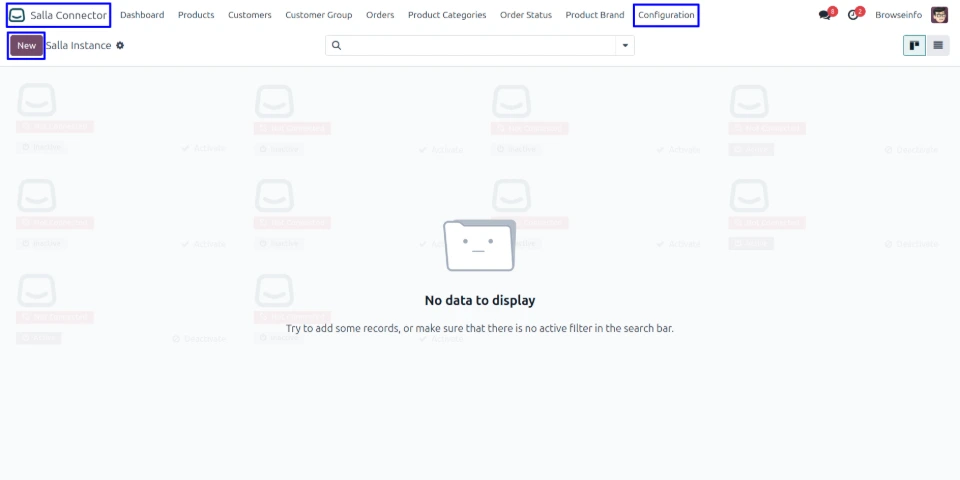Click the Salla Connector logo icon
Image resolution: width=960 pixels, height=480 pixels.
(17, 15)
